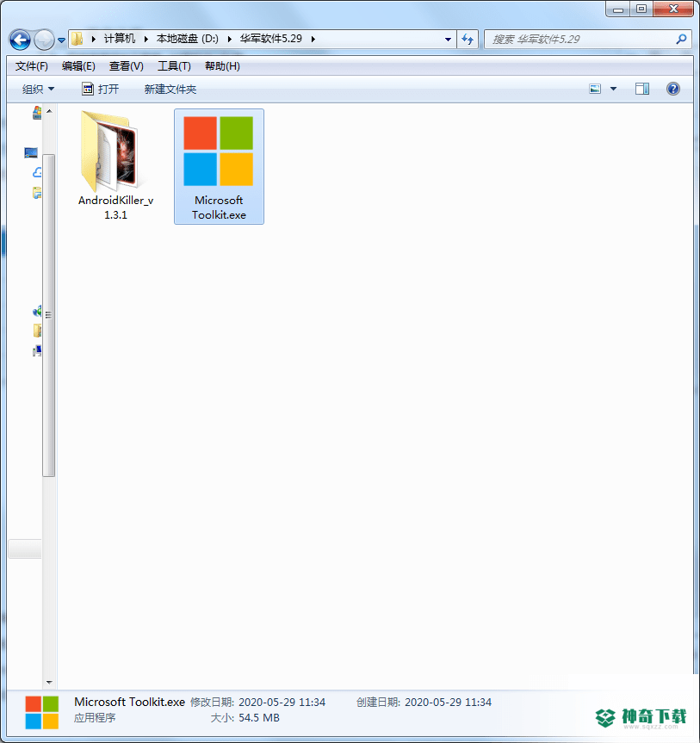Open the 组织 dropdown
The width and height of the screenshot is (700, 743).
(38, 89)
